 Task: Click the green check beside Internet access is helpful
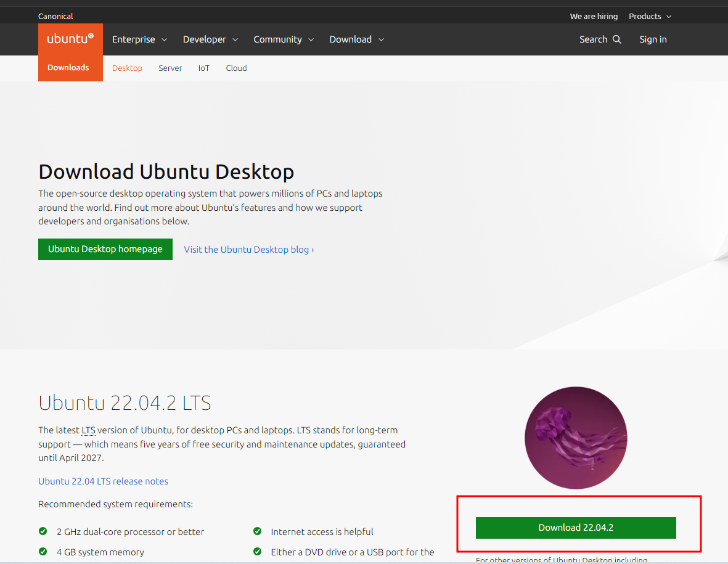click(257, 531)
